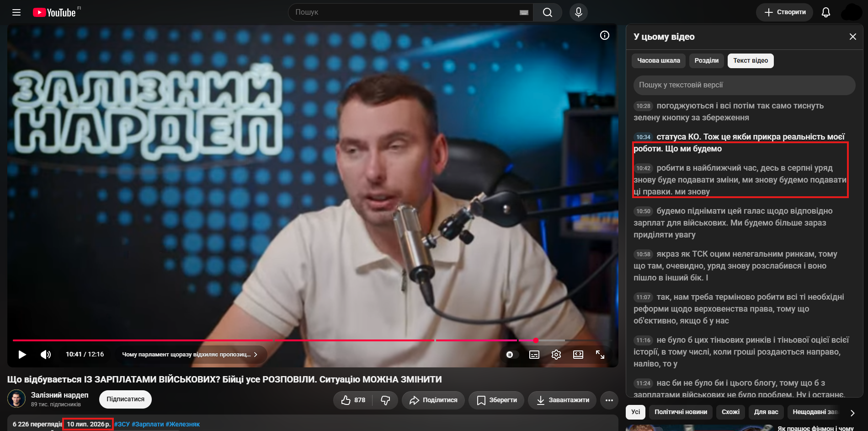Screen dimensions: 868x431
Task: Switch to Розділи tab
Action: [x=707, y=60]
